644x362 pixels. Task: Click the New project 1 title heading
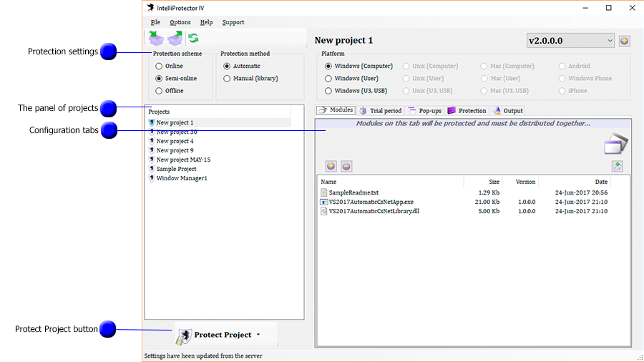pyautogui.click(x=343, y=40)
